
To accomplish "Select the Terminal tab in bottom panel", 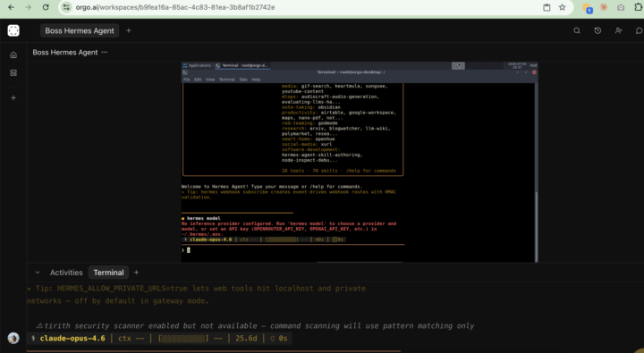I will click(108, 273).
